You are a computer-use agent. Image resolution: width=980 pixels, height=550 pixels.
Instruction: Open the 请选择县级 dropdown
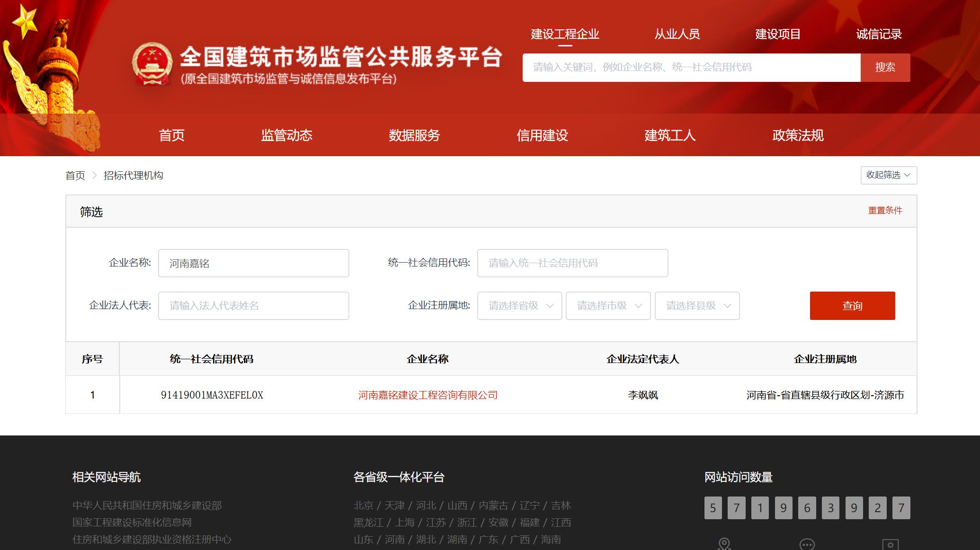(697, 306)
